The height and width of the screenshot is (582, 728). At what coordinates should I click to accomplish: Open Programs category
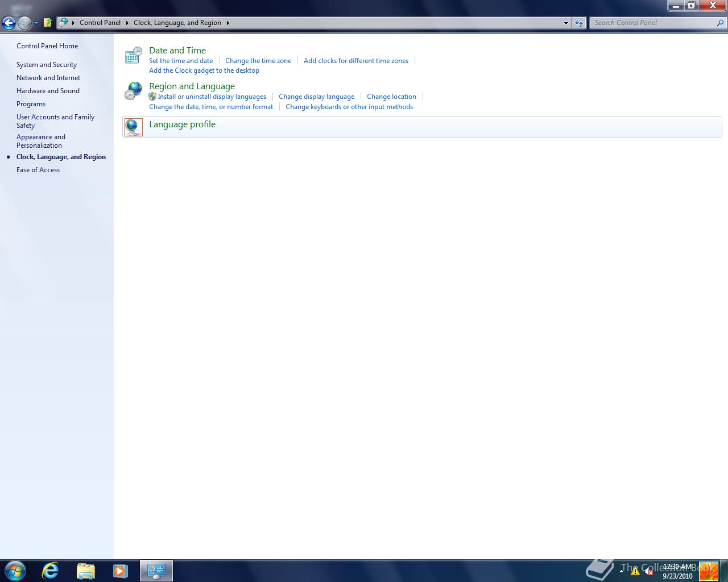(x=31, y=104)
